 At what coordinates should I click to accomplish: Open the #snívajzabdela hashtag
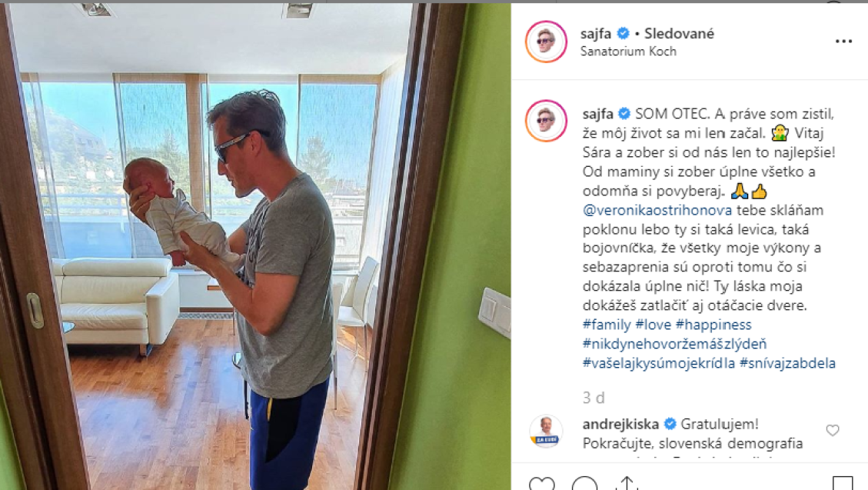(x=787, y=363)
